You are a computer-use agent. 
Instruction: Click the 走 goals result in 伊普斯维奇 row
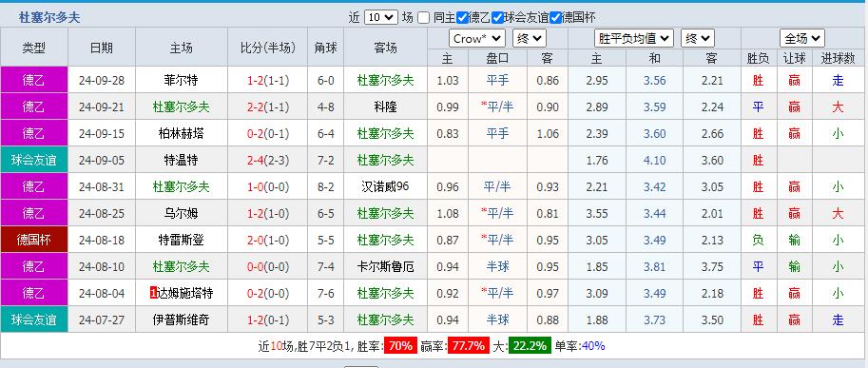pos(839,320)
